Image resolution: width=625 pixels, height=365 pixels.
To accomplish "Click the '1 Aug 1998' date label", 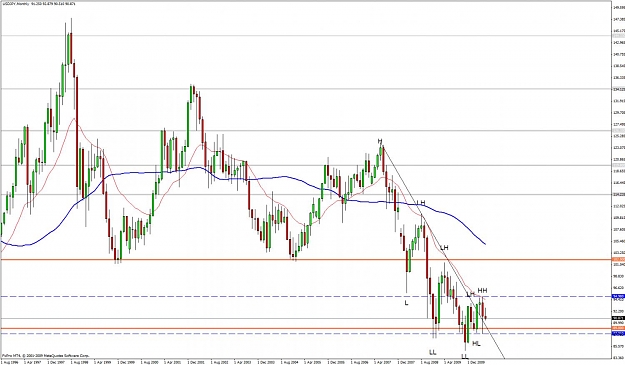I will pyautogui.click(x=79, y=363).
